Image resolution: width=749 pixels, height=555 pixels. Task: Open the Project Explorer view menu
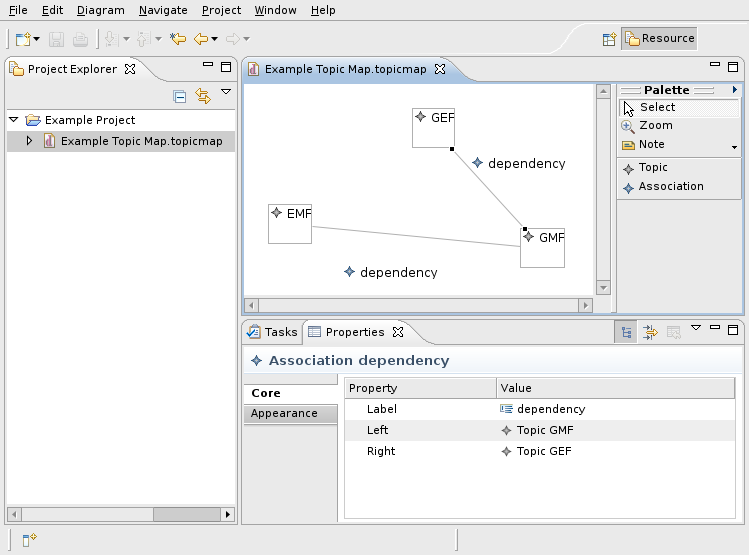[226, 92]
